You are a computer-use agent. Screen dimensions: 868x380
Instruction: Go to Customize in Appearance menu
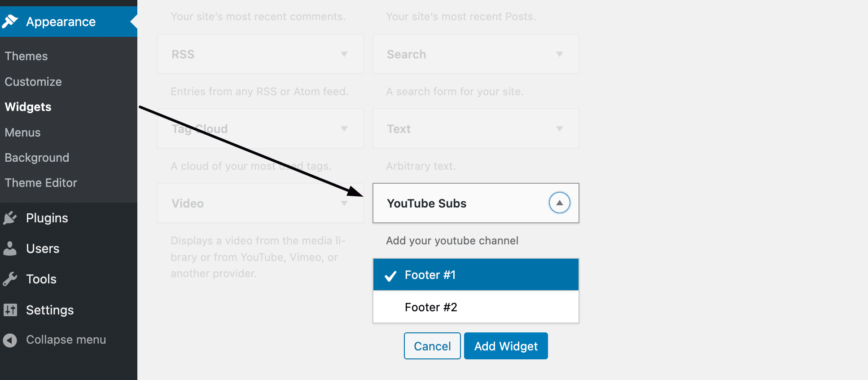click(x=33, y=82)
